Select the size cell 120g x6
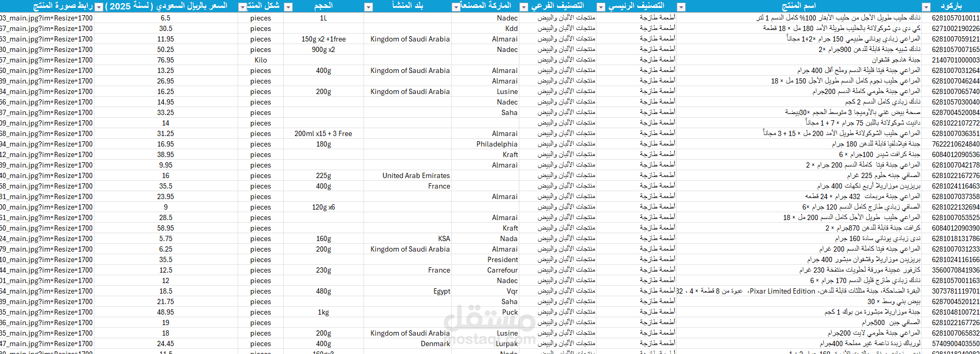The image size is (980, 354). coord(323,207)
